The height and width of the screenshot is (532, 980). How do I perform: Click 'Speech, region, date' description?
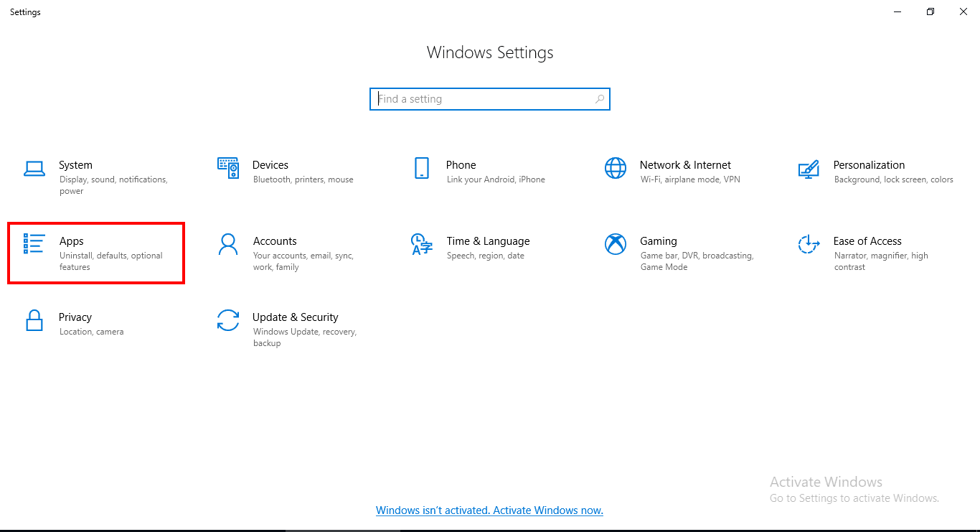click(x=486, y=256)
